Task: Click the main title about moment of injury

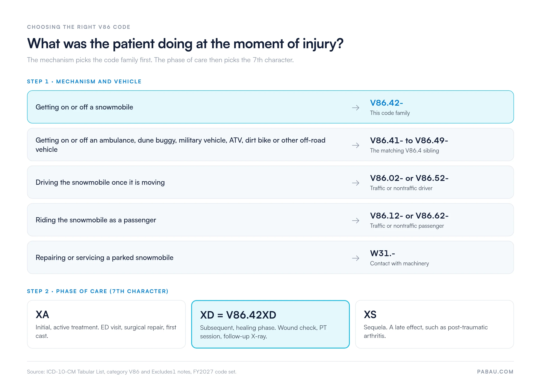Action: click(x=185, y=44)
